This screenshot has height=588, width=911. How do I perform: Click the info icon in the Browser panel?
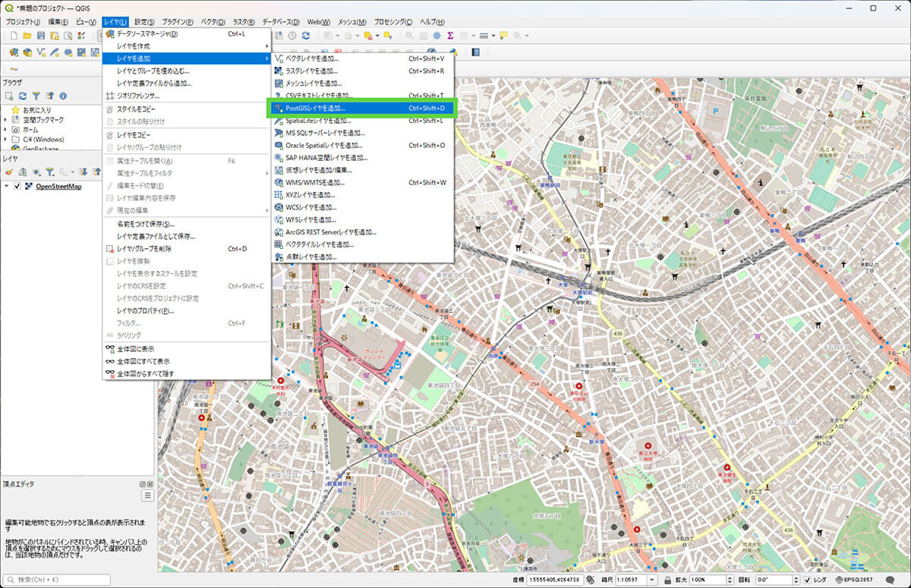pyautogui.click(x=63, y=96)
